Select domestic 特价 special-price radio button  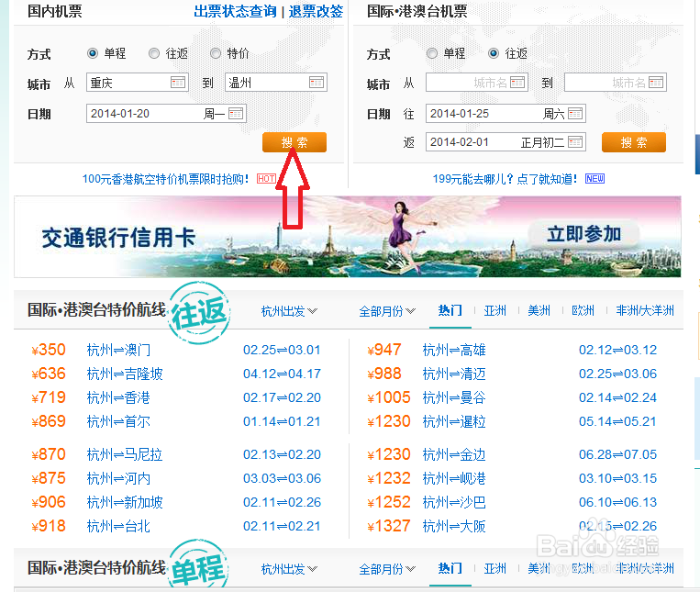coord(216,53)
